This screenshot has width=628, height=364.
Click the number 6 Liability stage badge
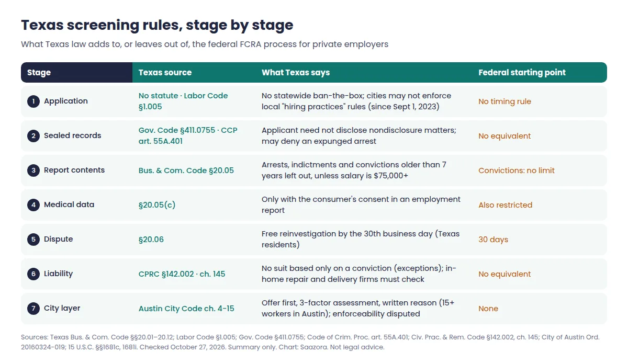coord(33,274)
